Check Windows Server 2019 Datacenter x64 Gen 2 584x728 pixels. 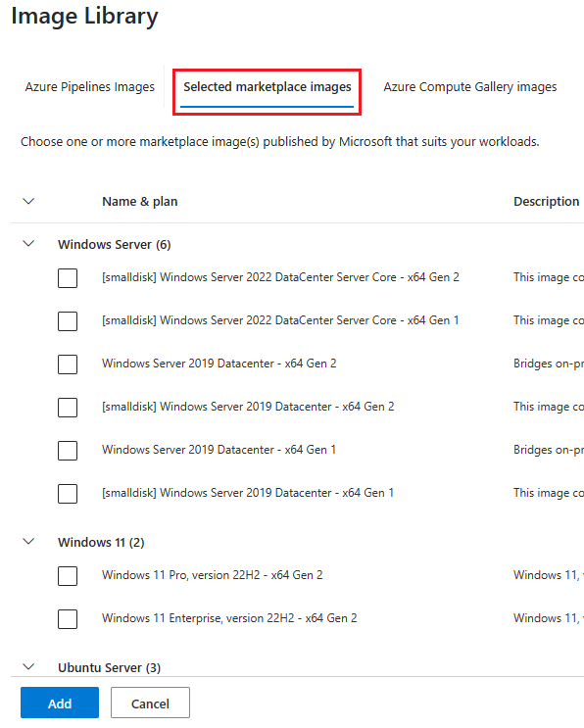point(68,364)
